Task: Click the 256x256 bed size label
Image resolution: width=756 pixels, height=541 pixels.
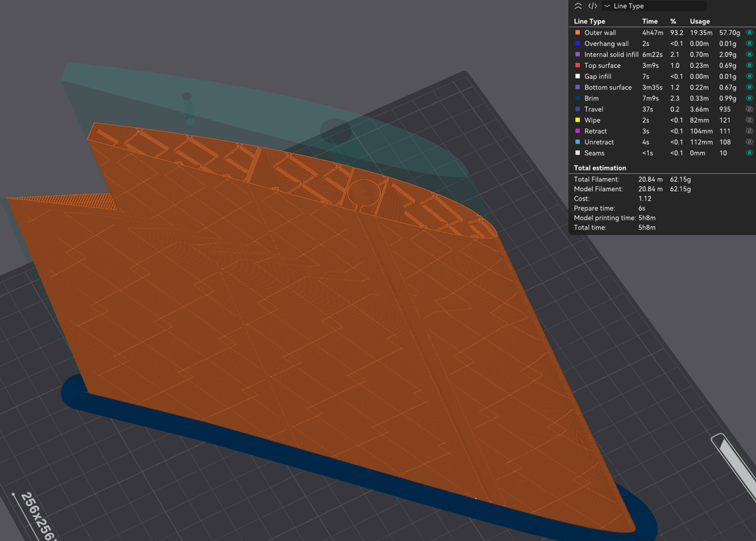Action: point(38,517)
